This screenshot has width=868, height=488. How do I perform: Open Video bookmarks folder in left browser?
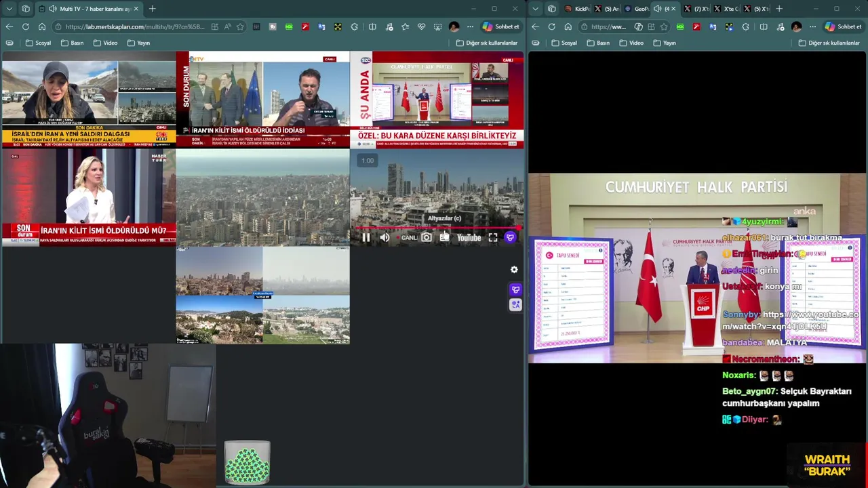(105, 43)
